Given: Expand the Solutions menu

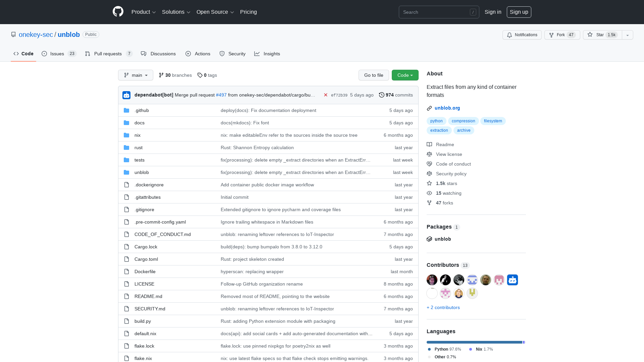Looking at the screenshot, I should [176, 12].
